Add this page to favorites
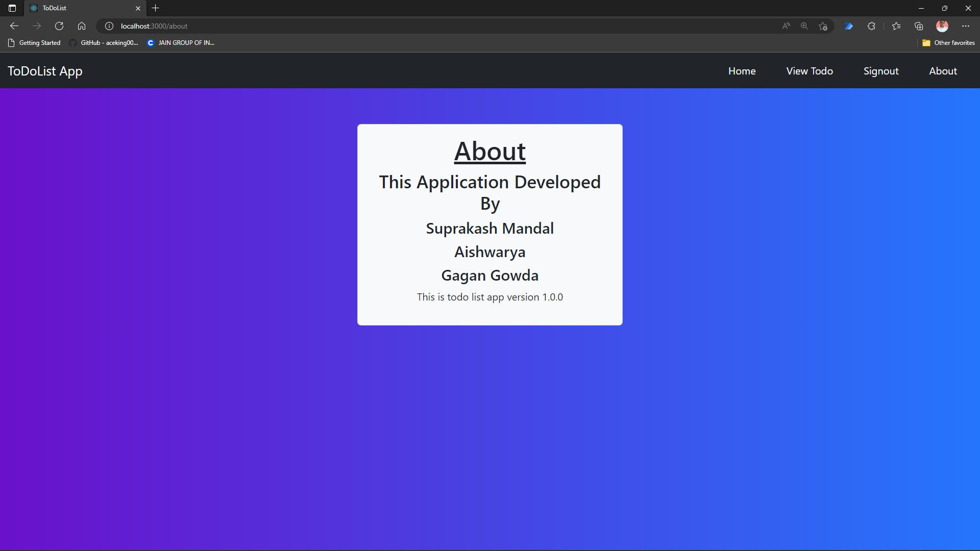980x551 pixels. pos(823,26)
